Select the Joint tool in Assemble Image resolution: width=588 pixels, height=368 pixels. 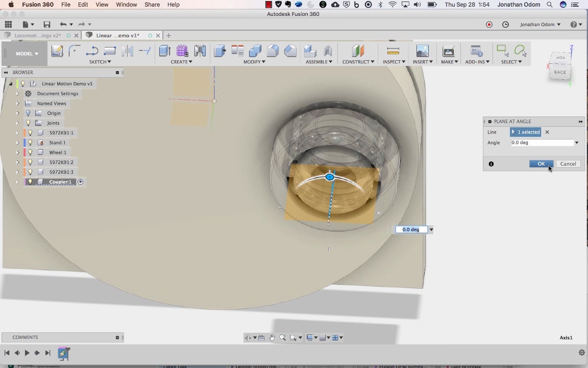(328, 51)
